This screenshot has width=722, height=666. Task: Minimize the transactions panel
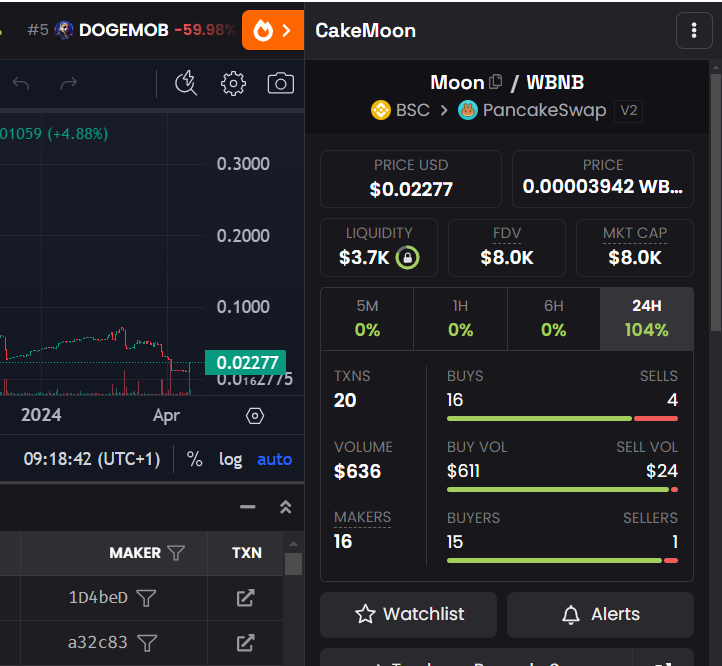click(248, 507)
